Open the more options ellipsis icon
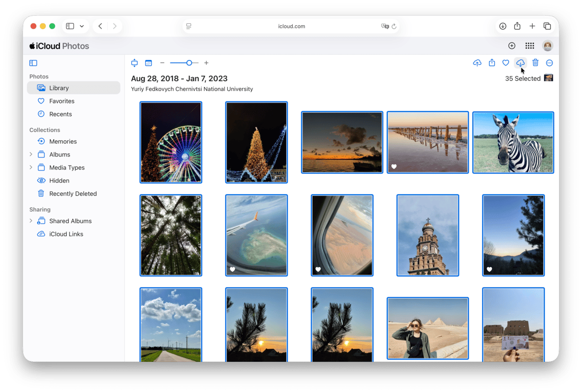Screen dimensions: 582x392 point(549,63)
